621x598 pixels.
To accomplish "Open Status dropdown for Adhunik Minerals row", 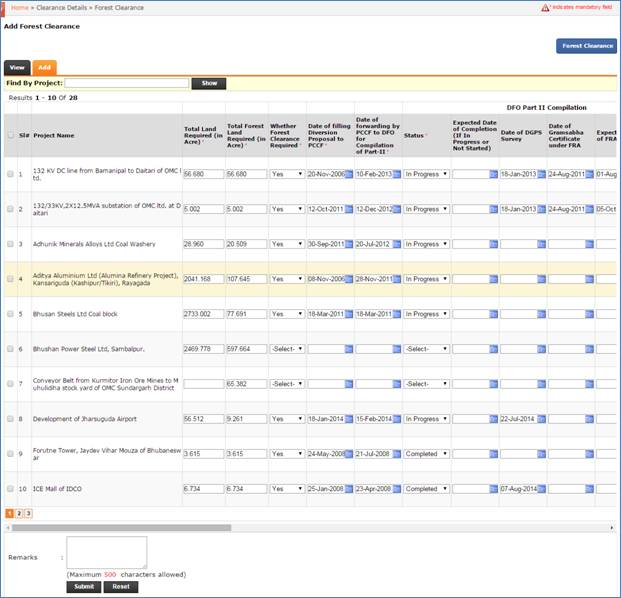I will 427,244.
